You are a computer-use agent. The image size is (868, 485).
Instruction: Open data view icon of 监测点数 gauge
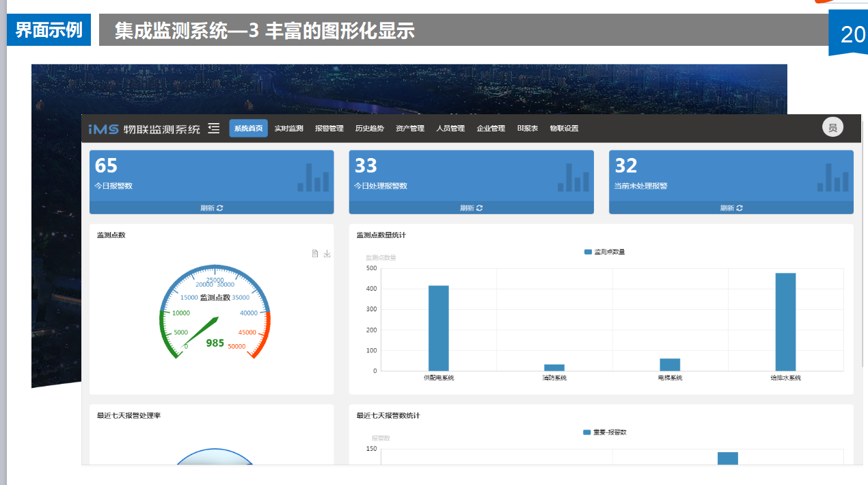315,254
